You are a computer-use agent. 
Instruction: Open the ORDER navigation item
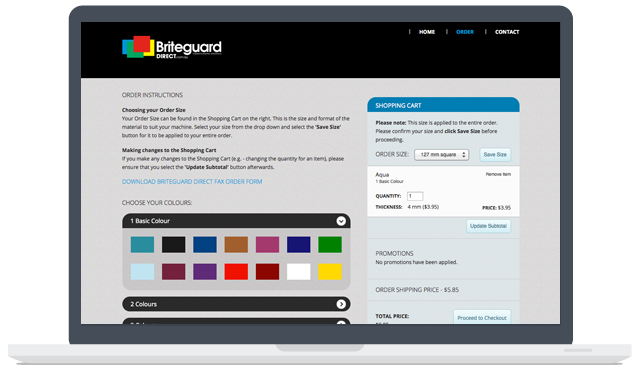point(465,32)
